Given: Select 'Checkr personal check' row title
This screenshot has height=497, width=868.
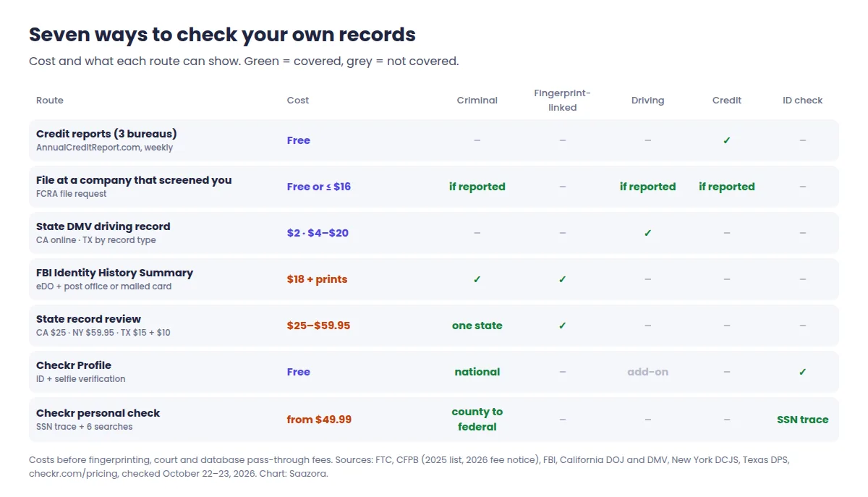Looking at the screenshot, I should tap(98, 413).
